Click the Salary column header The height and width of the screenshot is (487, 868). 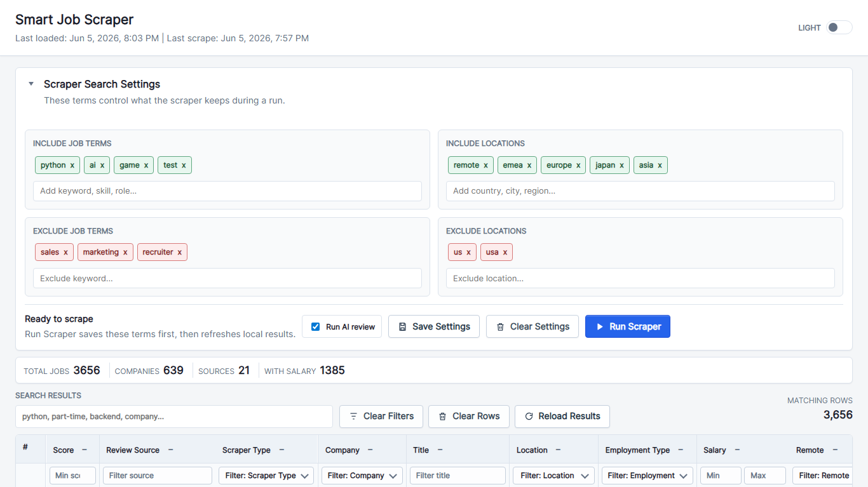[715, 450]
